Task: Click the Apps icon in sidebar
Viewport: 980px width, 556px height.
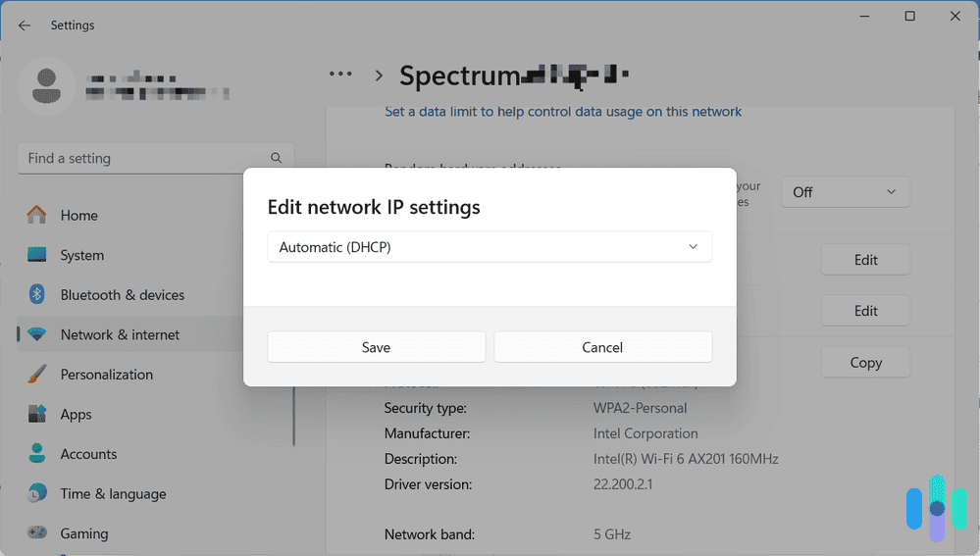Action: coord(37,414)
